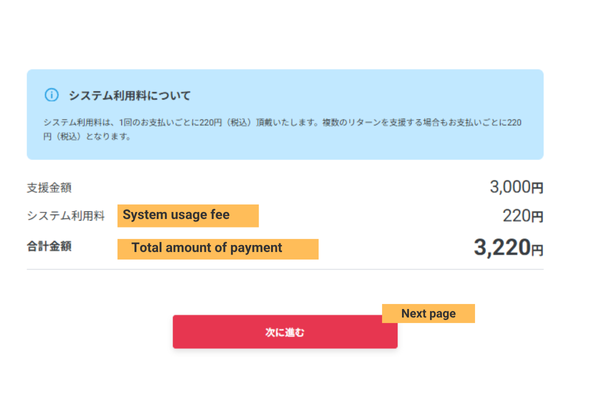Click the divider line below the total

click(285, 269)
